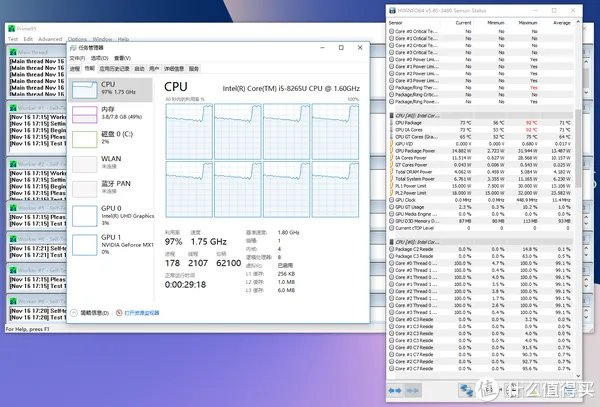Screen dimensions: 600x407
Task: Select the CPU graph thumbnail in sidebar
Action: 87,91
